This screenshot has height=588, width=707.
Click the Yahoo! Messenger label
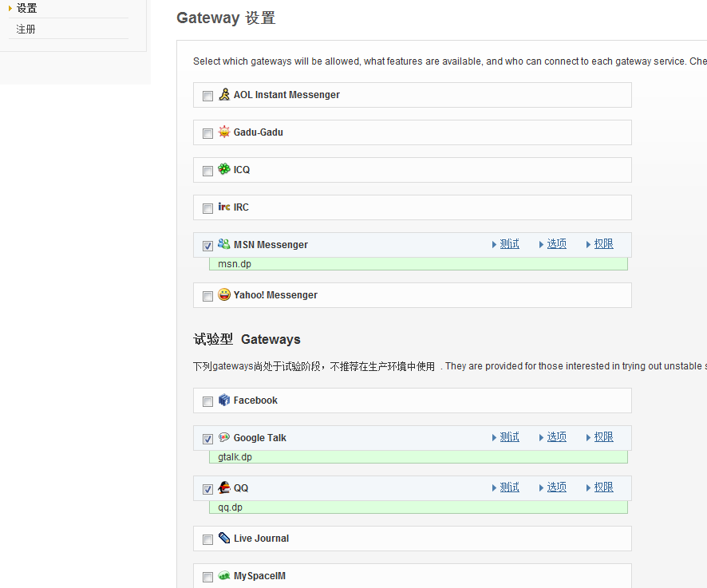point(275,295)
